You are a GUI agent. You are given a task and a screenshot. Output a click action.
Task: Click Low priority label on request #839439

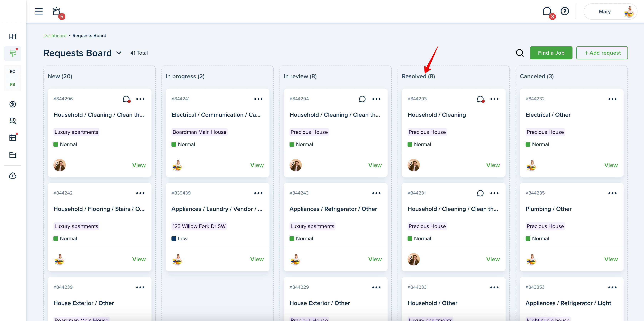tap(180, 239)
